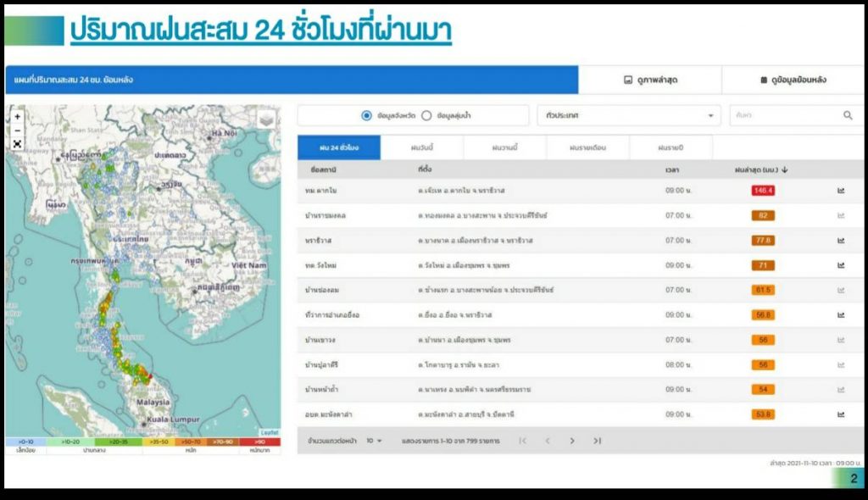Click the map fullscreen icon

[18, 144]
